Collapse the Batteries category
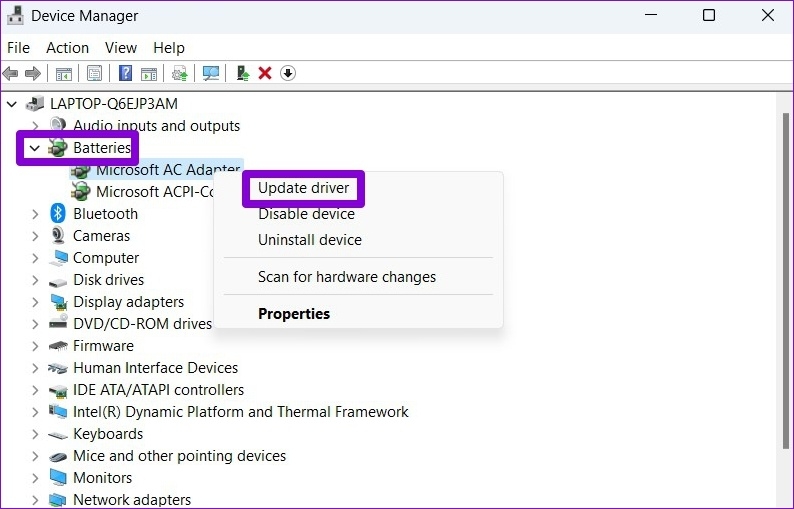This screenshot has height=509, width=794. tap(35, 148)
